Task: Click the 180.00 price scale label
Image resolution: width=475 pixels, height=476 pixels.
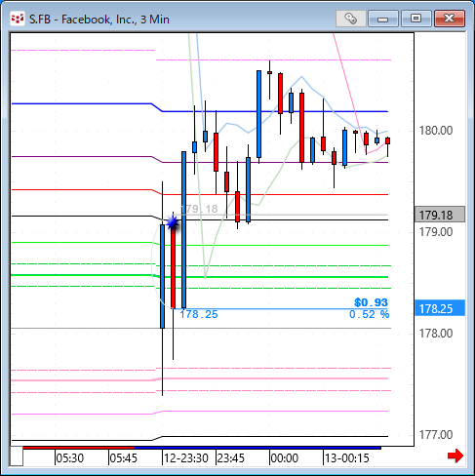Action: 436,131
